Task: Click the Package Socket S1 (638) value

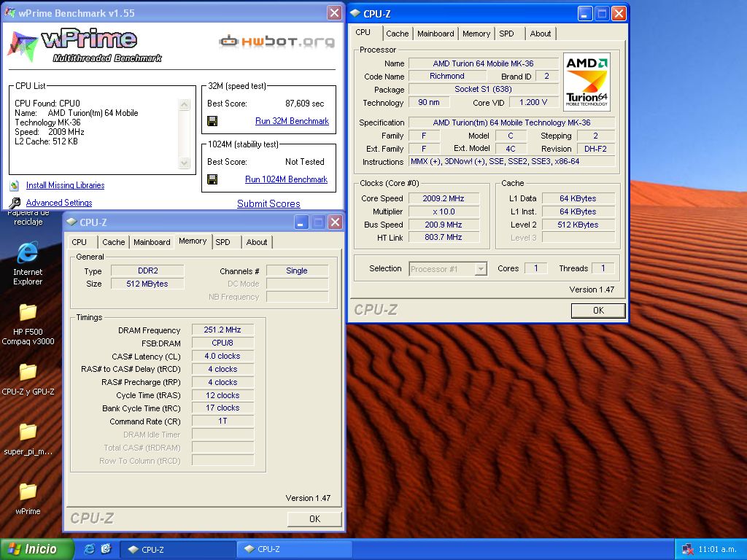Action: (483, 89)
